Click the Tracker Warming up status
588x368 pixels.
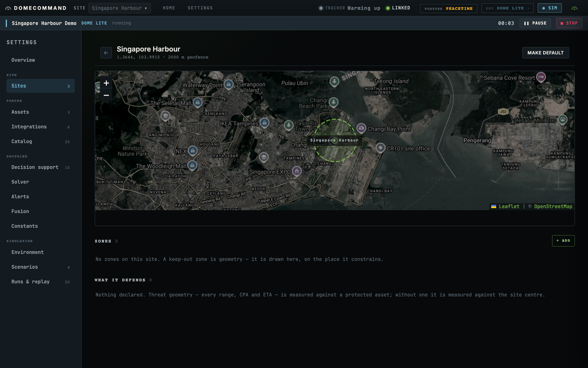(x=350, y=8)
